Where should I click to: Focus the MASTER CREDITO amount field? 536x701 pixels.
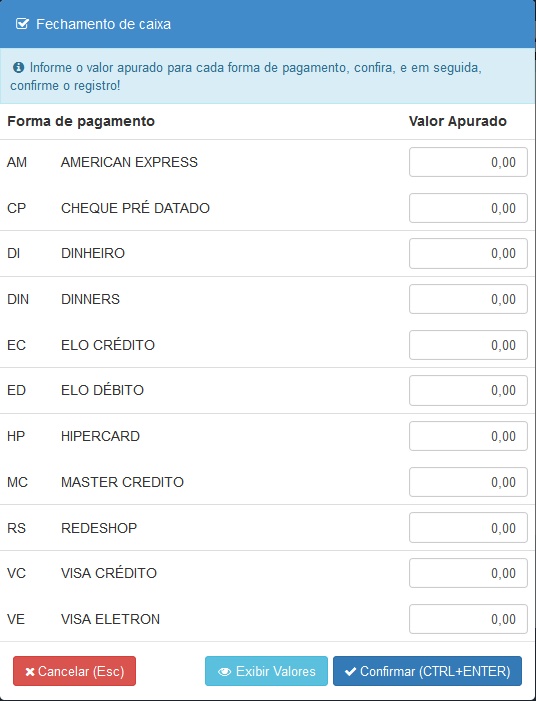[468, 482]
